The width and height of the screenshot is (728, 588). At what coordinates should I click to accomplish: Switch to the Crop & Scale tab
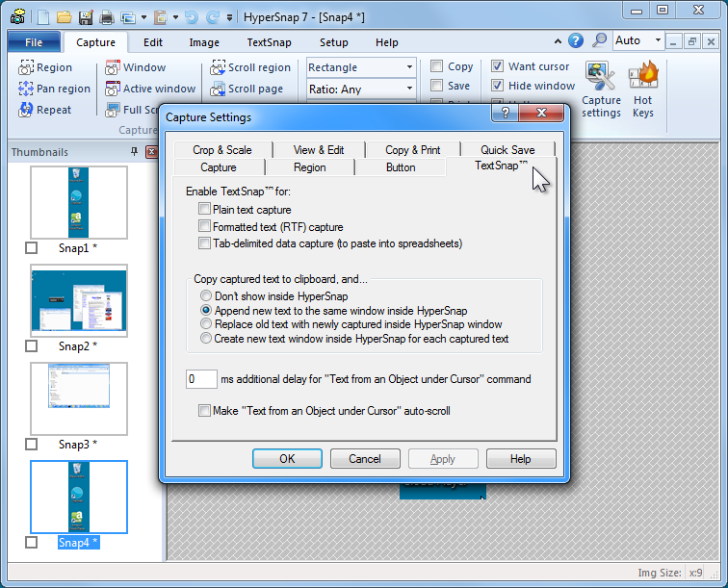point(221,149)
